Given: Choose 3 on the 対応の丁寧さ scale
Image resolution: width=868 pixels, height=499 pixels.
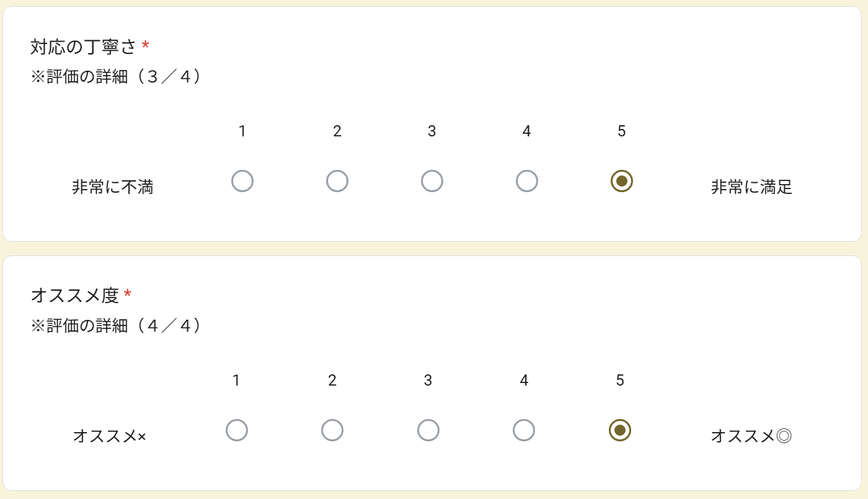Looking at the screenshot, I should (x=432, y=182).
